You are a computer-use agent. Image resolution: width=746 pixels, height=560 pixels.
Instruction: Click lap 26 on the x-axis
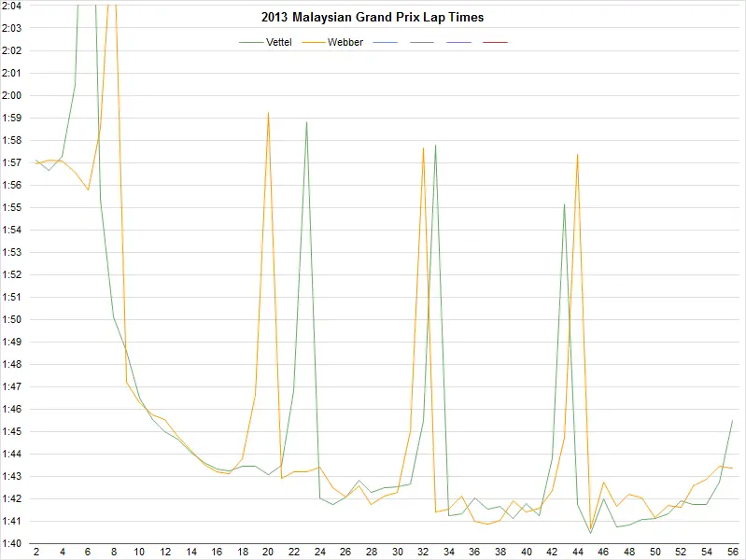(x=345, y=552)
